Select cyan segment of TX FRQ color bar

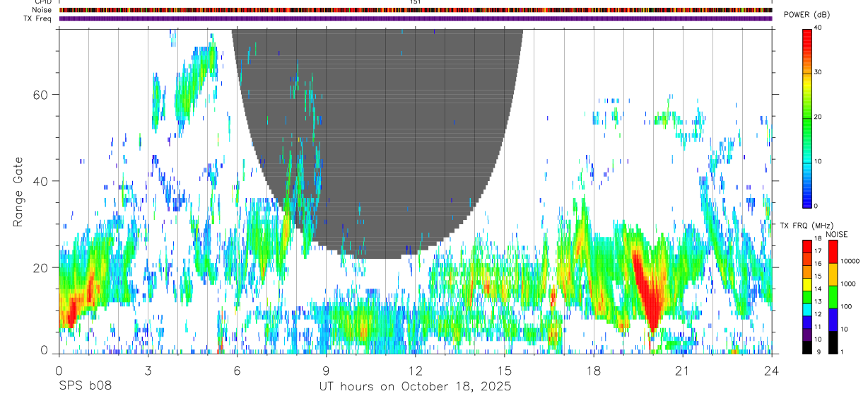pyautogui.click(x=807, y=310)
